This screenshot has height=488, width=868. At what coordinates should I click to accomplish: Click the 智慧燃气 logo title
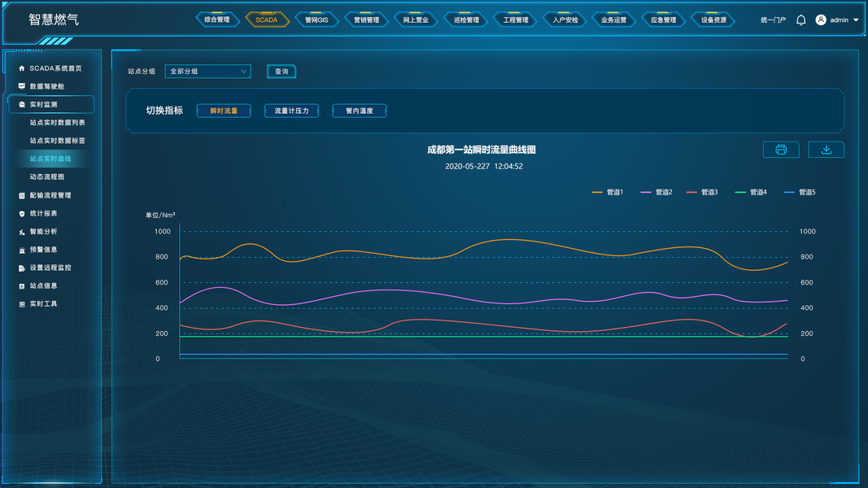point(54,20)
